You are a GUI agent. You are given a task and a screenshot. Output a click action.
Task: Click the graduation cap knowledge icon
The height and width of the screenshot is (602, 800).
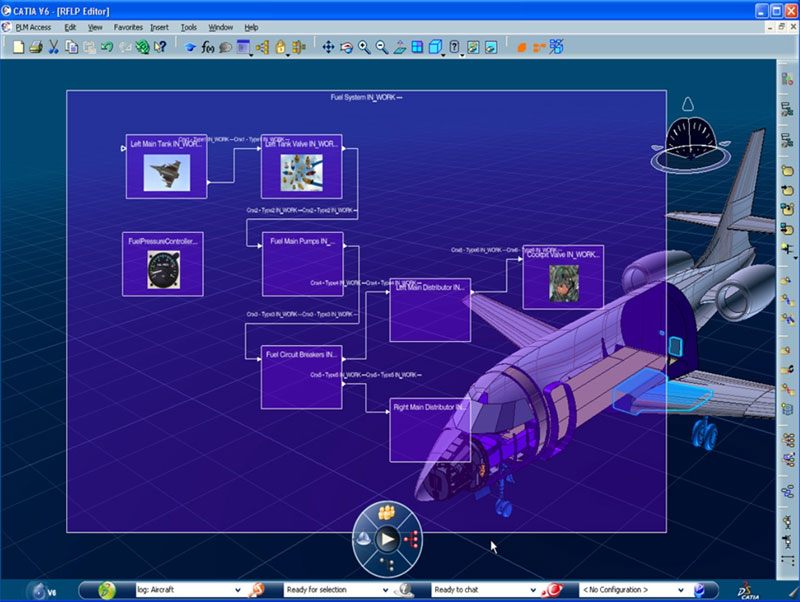click(190, 47)
